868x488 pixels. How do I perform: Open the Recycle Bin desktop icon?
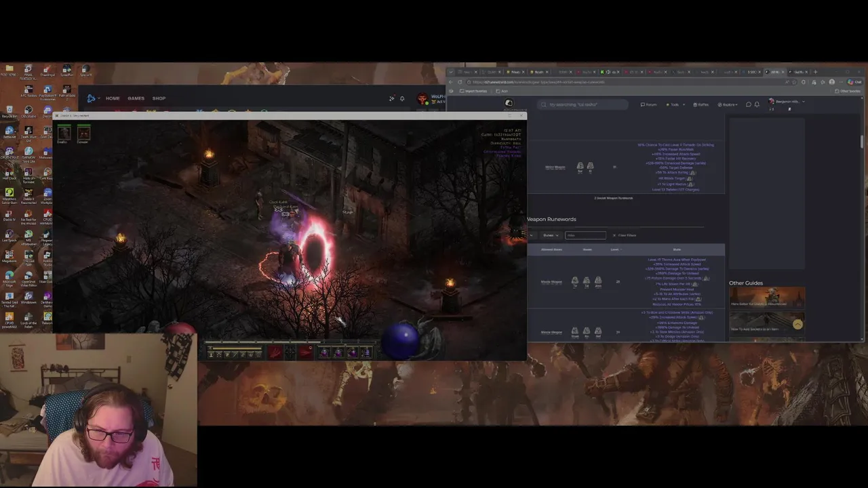pos(9,112)
